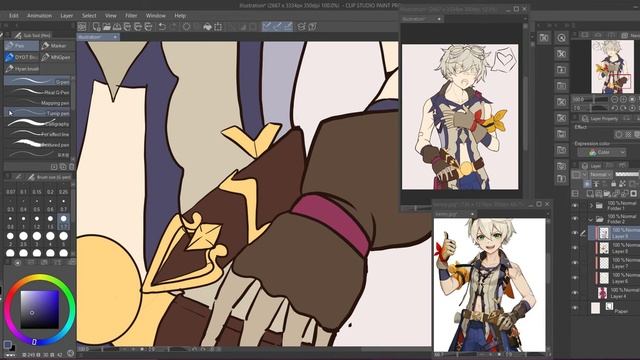Choose the Turnip pen brush

[38, 113]
